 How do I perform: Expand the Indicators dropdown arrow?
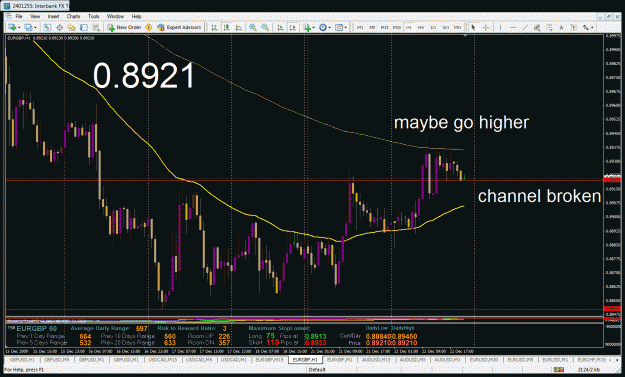[x=313, y=27]
